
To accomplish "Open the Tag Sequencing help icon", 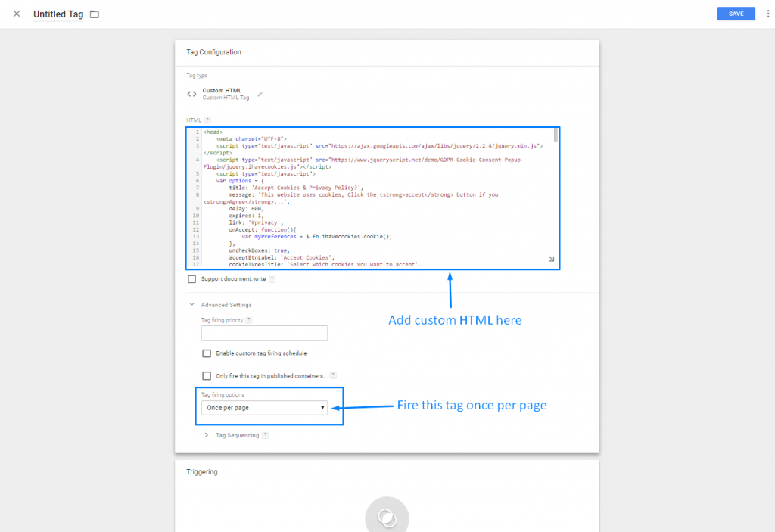I will coord(265,435).
